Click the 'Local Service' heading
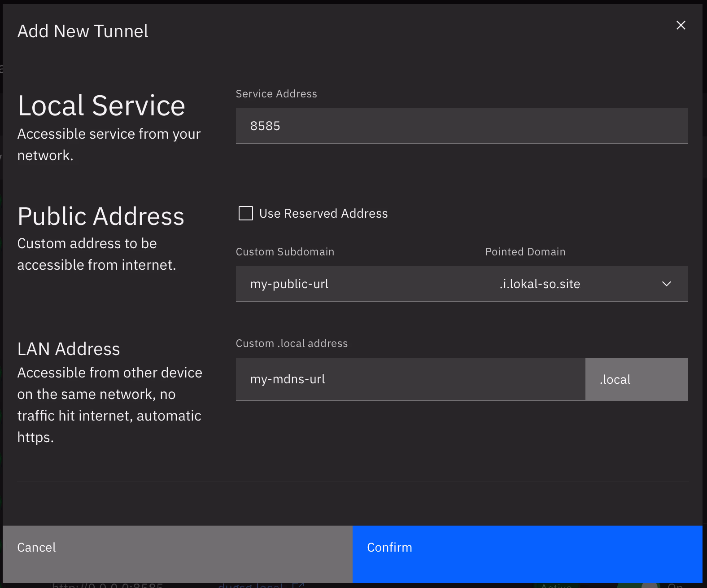This screenshot has width=707, height=588. 101,106
